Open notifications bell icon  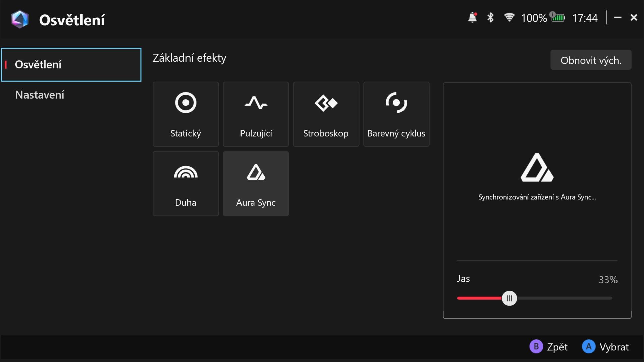point(472,18)
